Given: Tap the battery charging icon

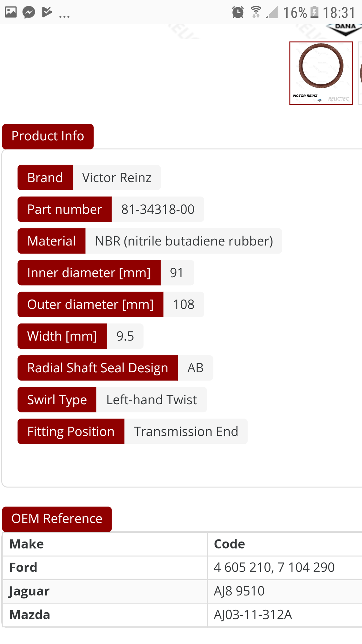Looking at the screenshot, I should point(314,12).
